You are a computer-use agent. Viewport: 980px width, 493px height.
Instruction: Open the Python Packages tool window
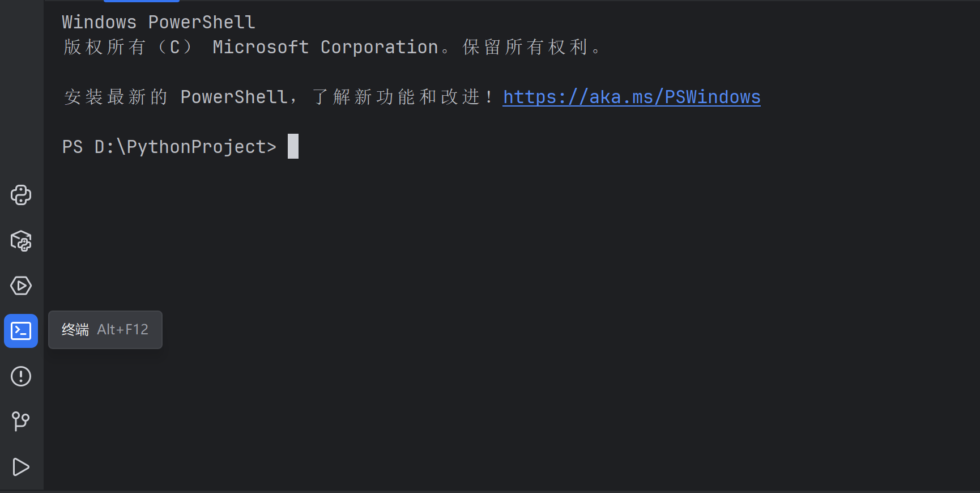tap(21, 240)
